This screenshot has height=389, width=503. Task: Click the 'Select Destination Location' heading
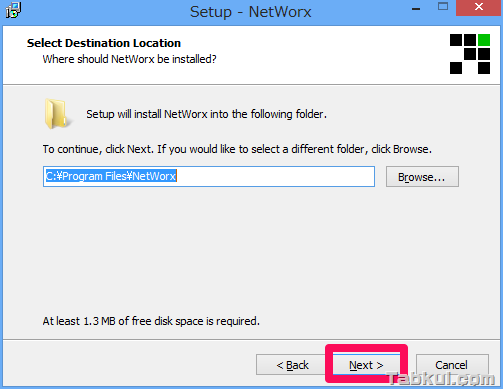coord(104,43)
